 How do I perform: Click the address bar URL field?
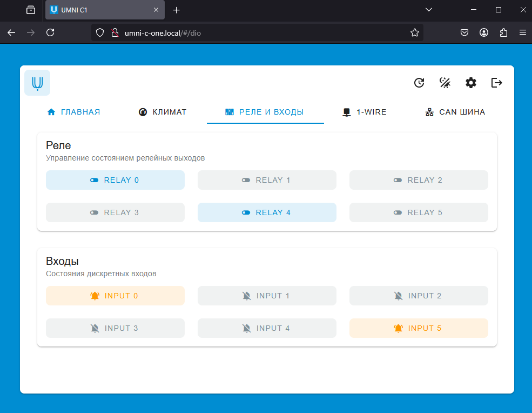[257, 33]
